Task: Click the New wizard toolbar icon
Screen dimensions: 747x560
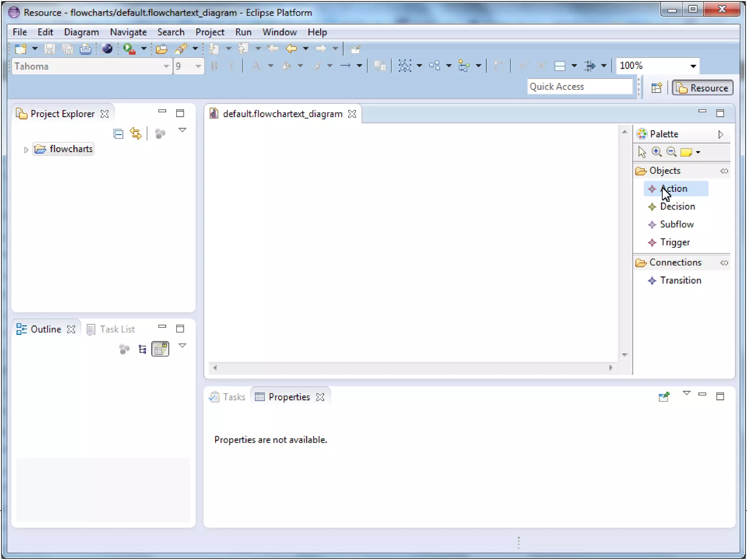Action: tap(21, 49)
